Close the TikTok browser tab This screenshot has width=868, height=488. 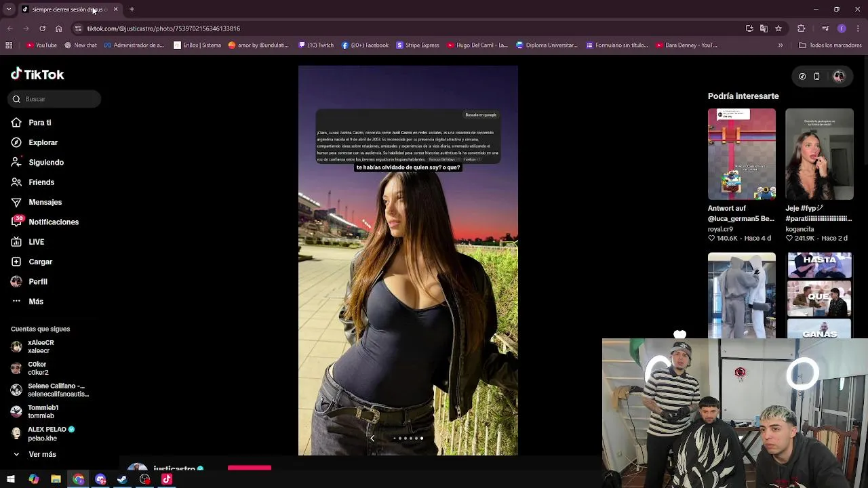(x=115, y=9)
